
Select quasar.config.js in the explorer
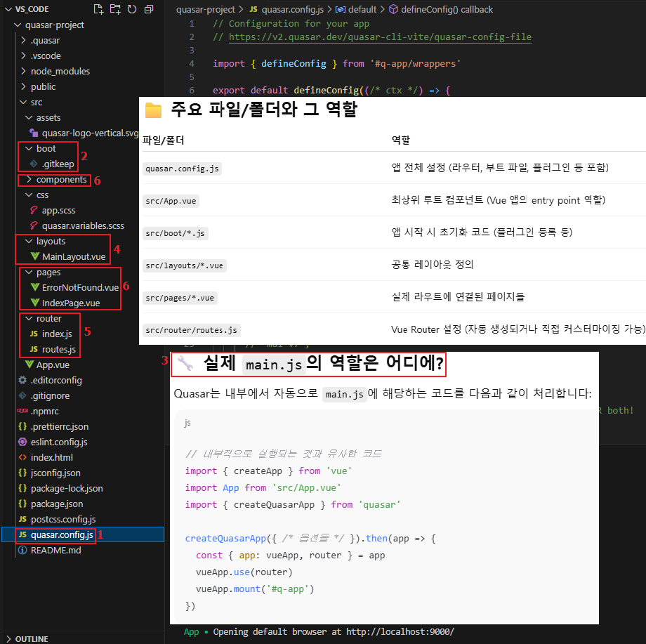[62, 535]
